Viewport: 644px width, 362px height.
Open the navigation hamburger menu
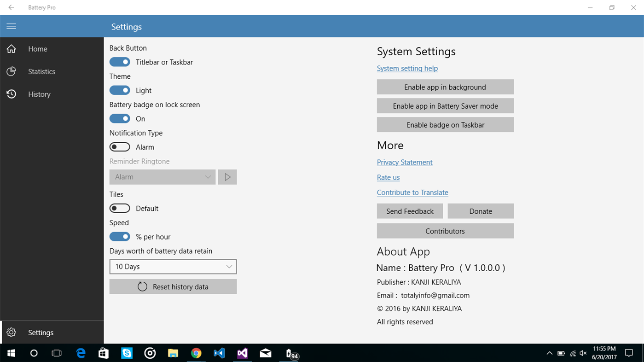(x=11, y=26)
